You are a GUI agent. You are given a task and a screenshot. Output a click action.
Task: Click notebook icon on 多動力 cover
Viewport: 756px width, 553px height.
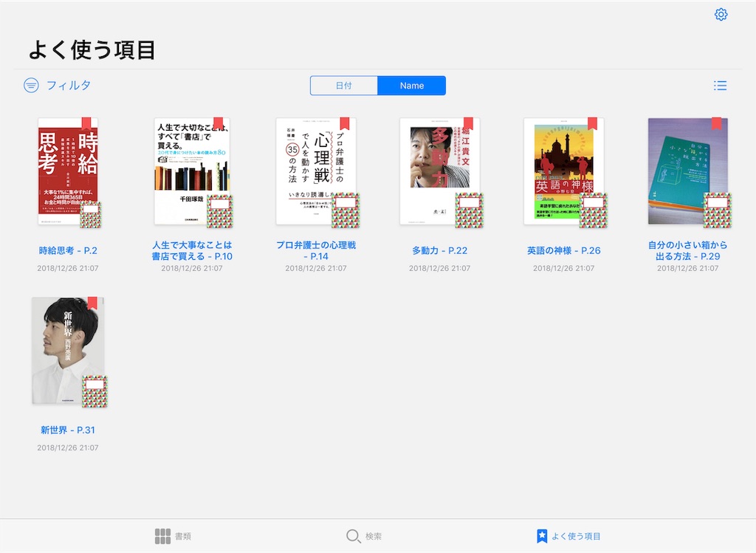470,210
